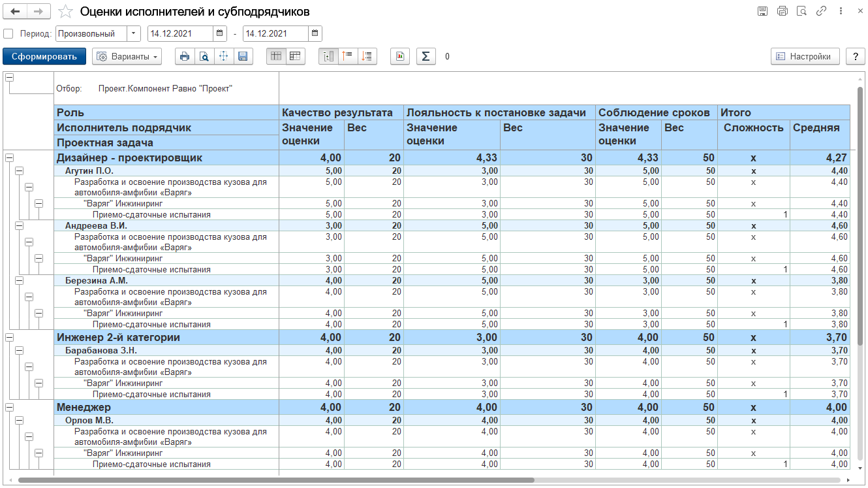
Task: Select the average 3,70 cell in Инженер row
Action: coord(820,338)
